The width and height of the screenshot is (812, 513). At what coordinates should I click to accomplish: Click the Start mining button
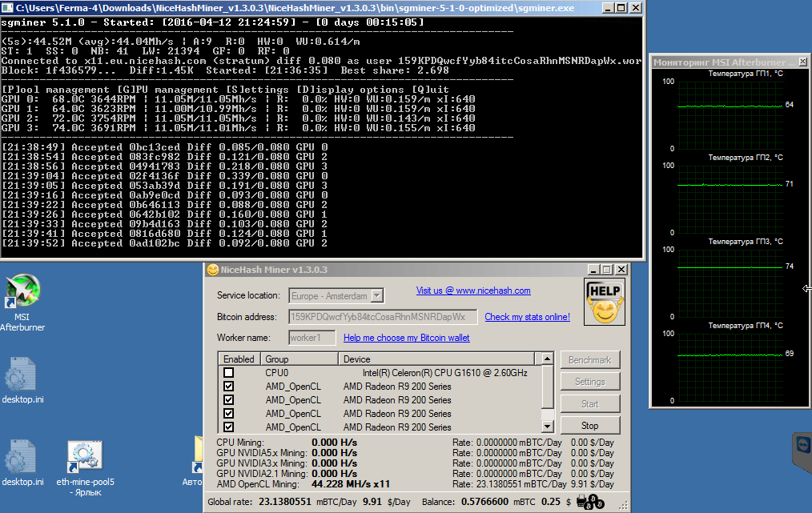point(590,404)
